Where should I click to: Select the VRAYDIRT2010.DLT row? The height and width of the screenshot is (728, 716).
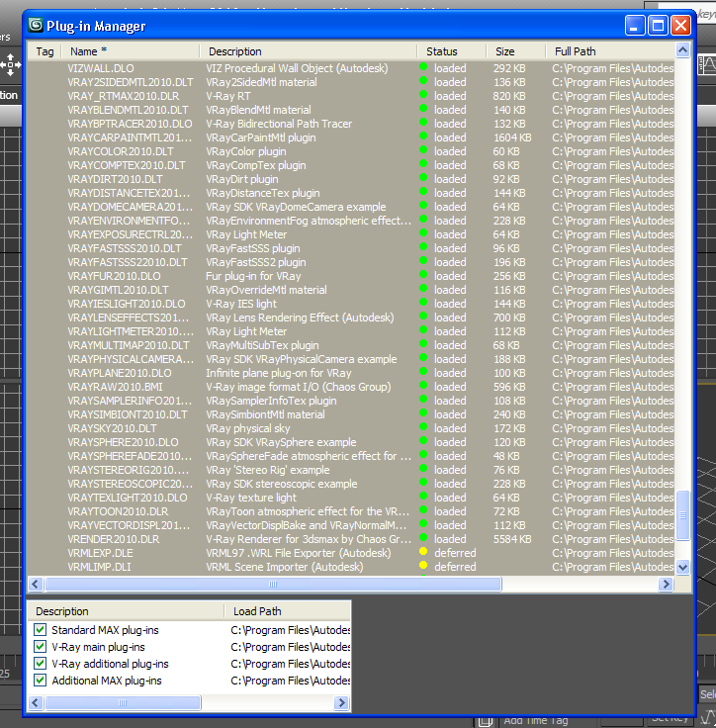[350, 179]
